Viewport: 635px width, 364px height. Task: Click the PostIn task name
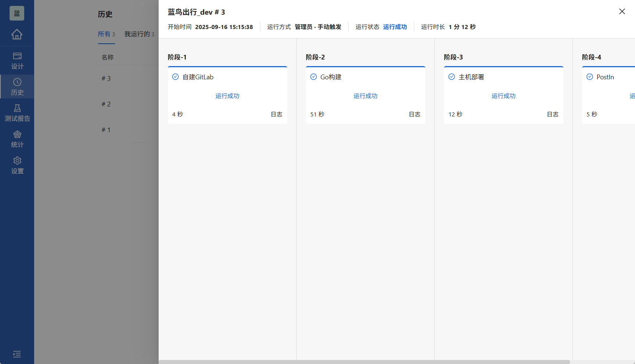point(605,77)
